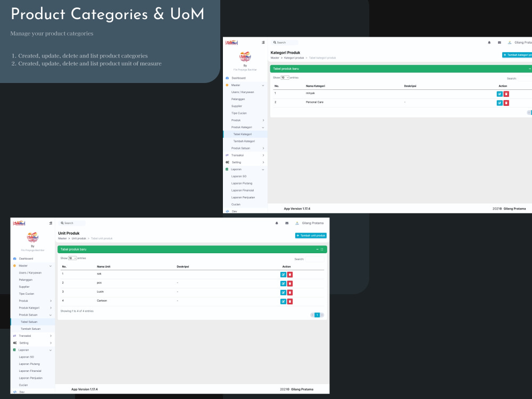Open Laporan Penjualan in Unit Produk sidebar
Viewport: 532px width, 399px height.
[32, 378]
